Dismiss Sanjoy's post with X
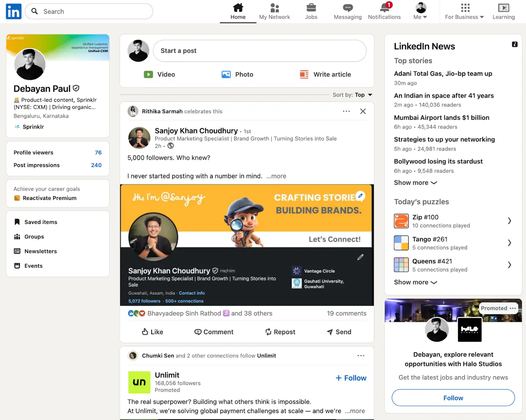 coord(363,111)
